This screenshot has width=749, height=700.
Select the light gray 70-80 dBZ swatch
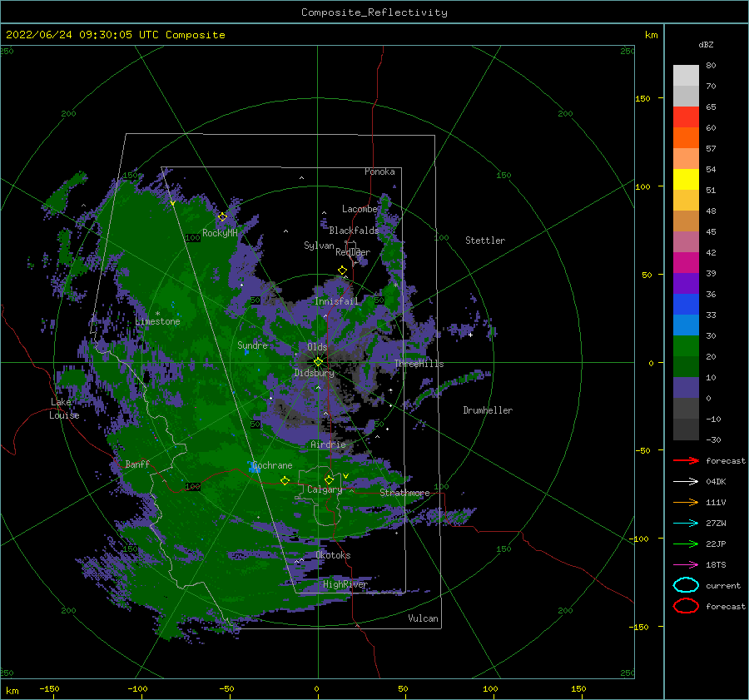coord(686,75)
